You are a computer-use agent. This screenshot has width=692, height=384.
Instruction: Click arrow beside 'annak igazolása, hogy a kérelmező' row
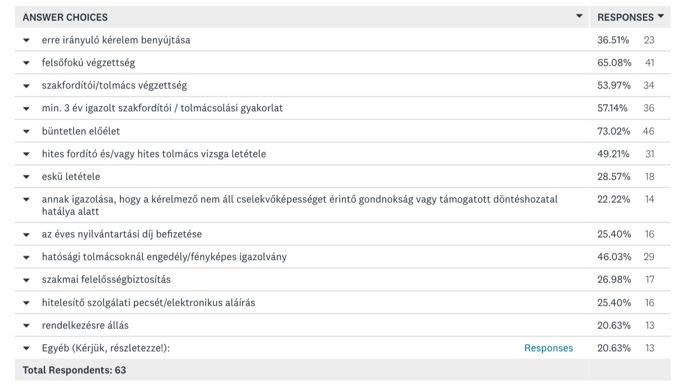[x=26, y=200]
